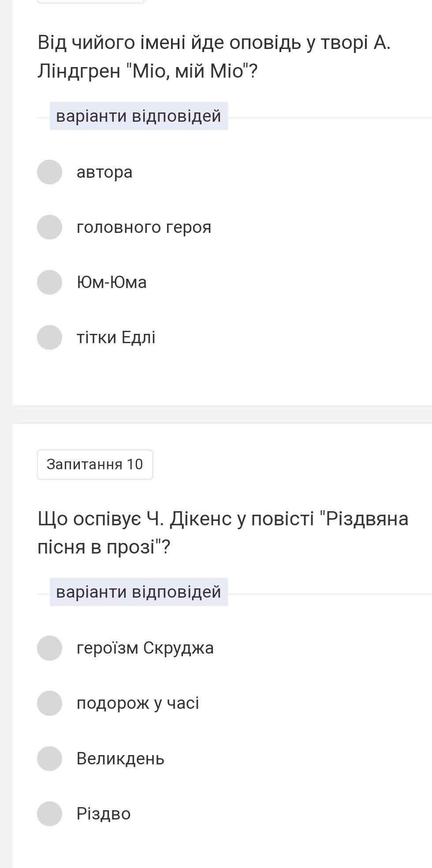Click the 'Запитання 10' label button

pyautogui.click(x=95, y=464)
